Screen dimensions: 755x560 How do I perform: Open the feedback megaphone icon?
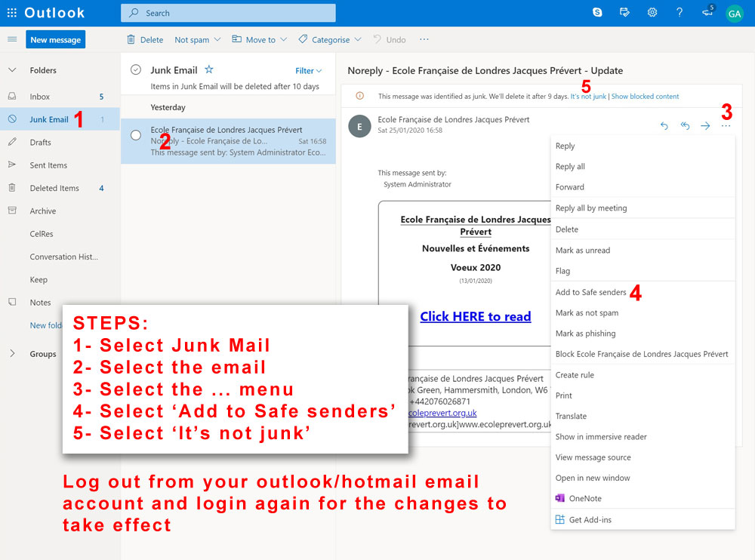click(x=707, y=11)
